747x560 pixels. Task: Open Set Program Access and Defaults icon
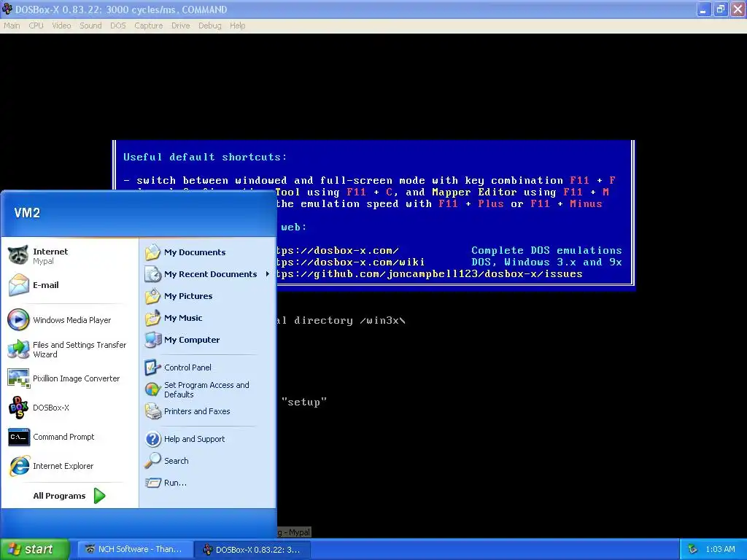153,389
